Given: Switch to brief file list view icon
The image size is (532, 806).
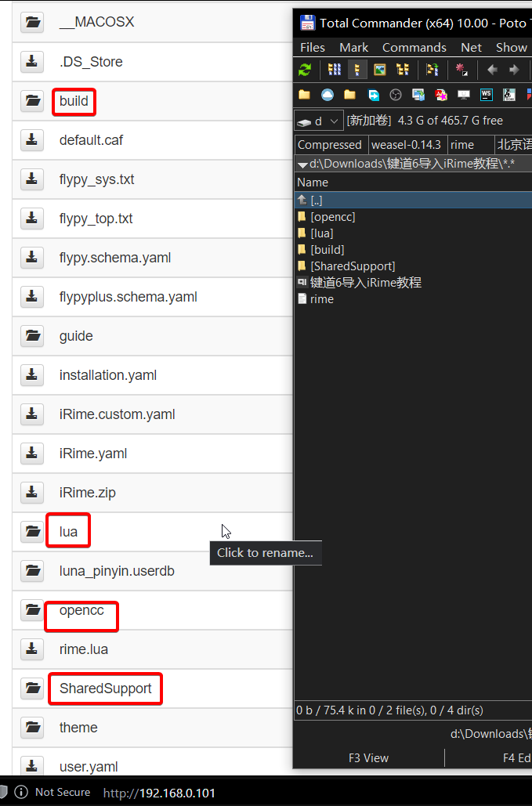Looking at the screenshot, I should pyautogui.click(x=335, y=70).
